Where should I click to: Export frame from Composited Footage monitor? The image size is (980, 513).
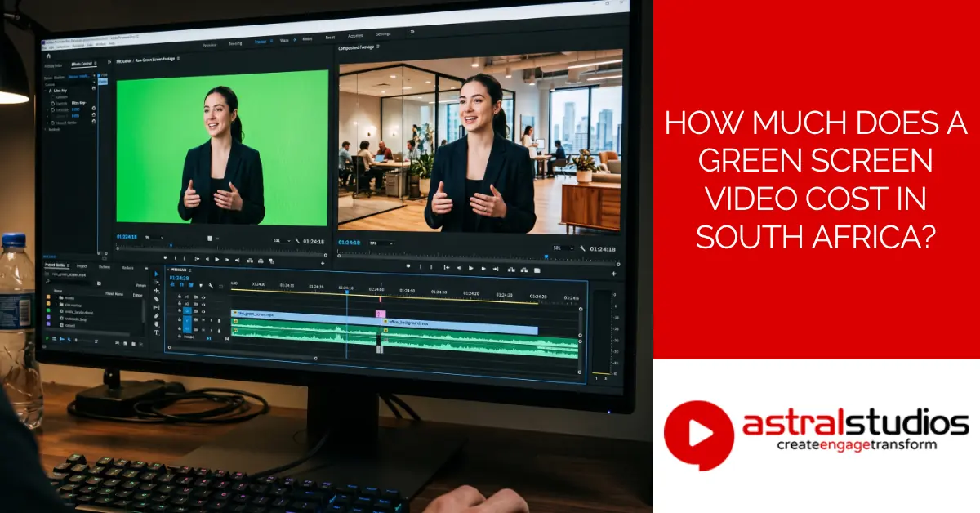pos(537,270)
